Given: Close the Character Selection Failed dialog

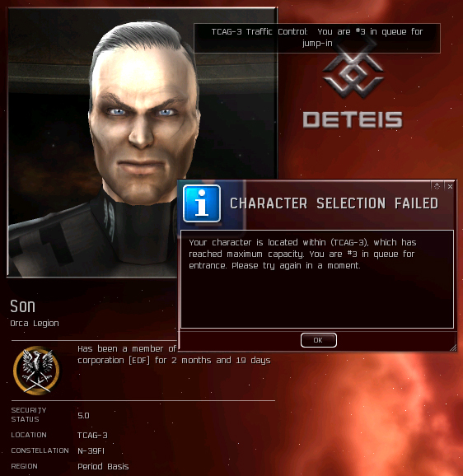Looking at the screenshot, I should pos(450,186).
